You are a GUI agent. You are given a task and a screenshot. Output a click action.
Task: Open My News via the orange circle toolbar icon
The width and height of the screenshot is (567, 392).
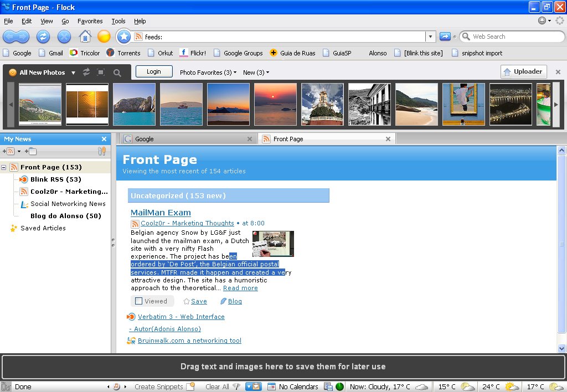click(104, 37)
